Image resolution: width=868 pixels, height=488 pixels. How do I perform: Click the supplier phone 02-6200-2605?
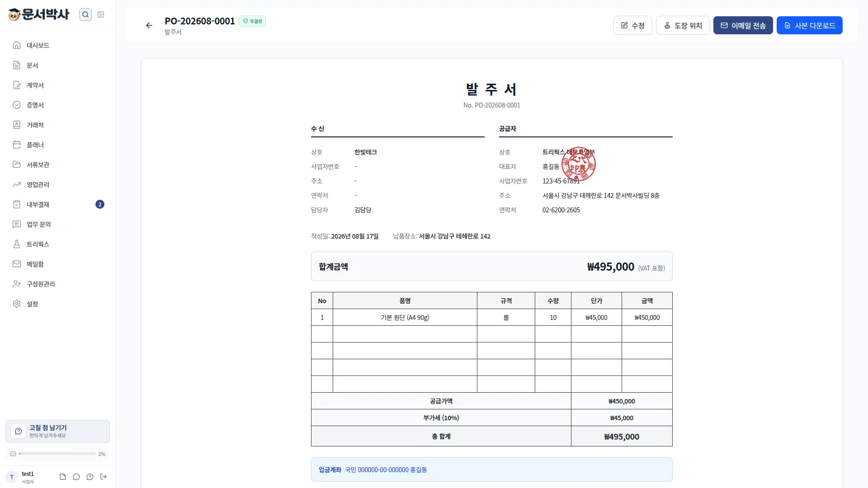[561, 210]
